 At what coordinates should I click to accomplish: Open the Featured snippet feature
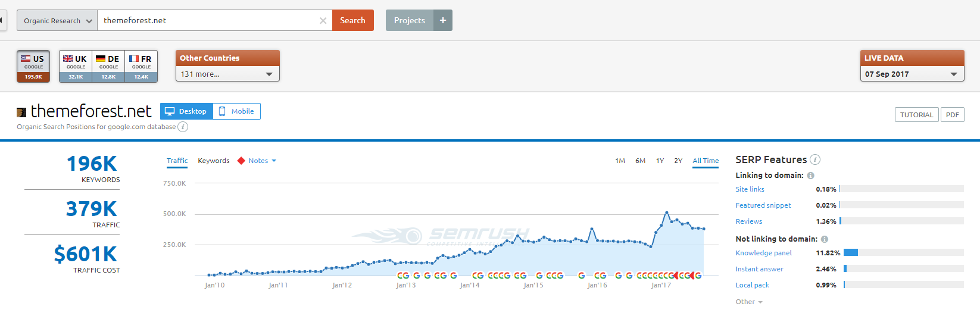pos(763,205)
